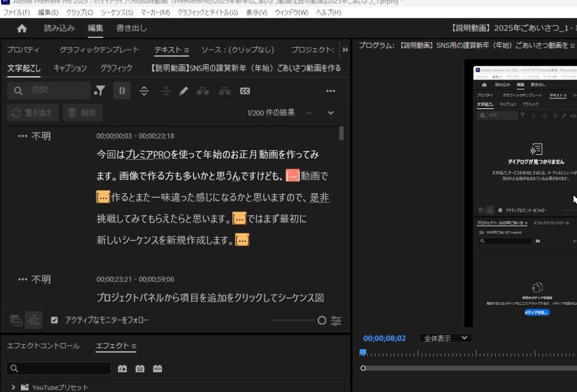Switch to the グラフィックテンプレート panel tab
577x392 pixels.
[99, 50]
